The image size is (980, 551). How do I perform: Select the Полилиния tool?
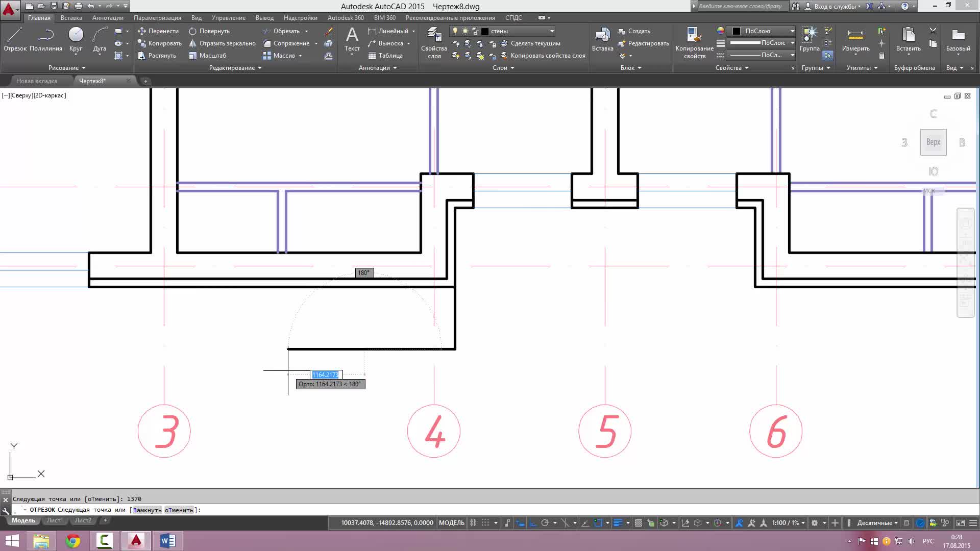(46, 40)
